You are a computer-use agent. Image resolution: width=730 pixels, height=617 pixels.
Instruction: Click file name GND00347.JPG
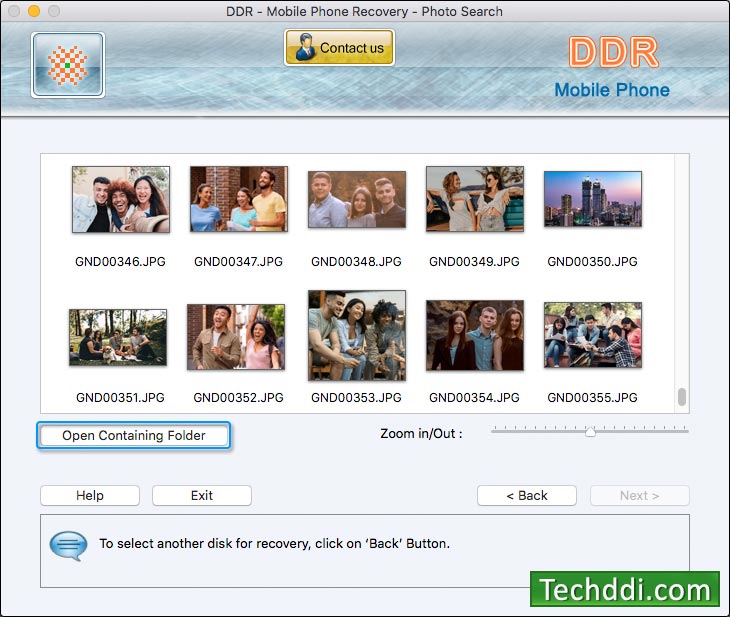pos(238,262)
